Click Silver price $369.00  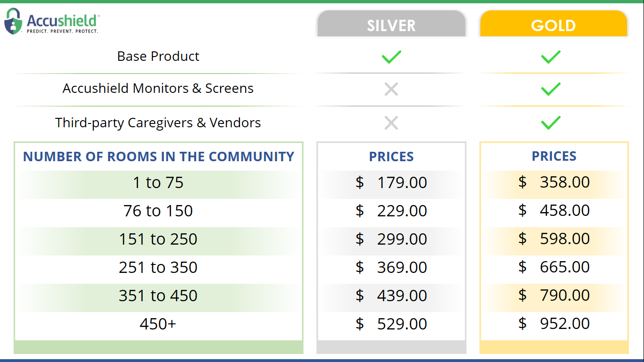[x=391, y=268]
